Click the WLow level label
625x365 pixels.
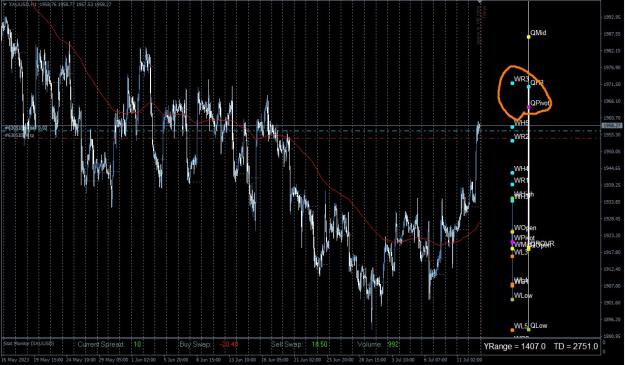click(523, 296)
